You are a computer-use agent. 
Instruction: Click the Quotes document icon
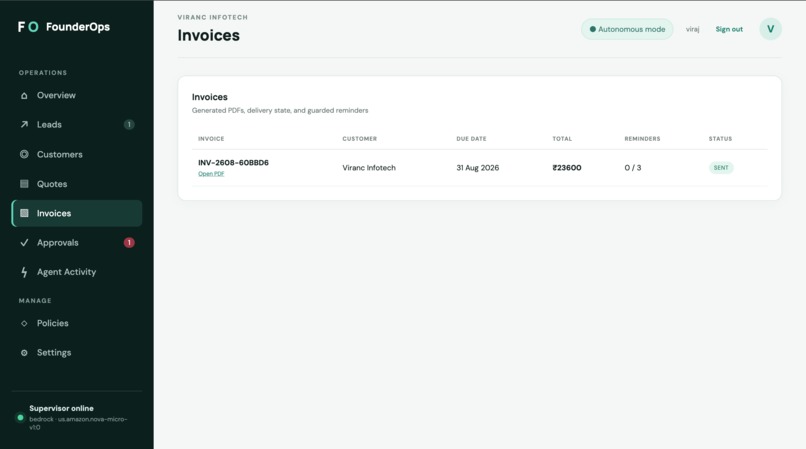click(x=24, y=184)
